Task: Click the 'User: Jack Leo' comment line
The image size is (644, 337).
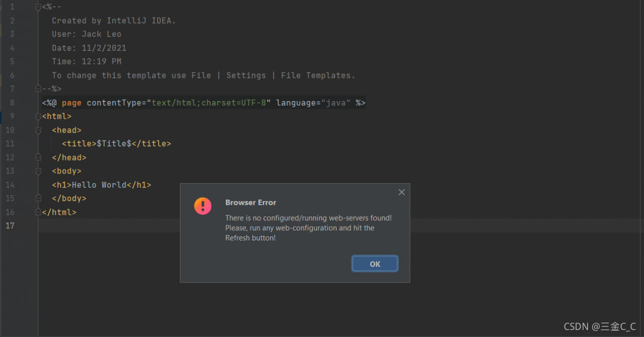Action: (87, 34)
